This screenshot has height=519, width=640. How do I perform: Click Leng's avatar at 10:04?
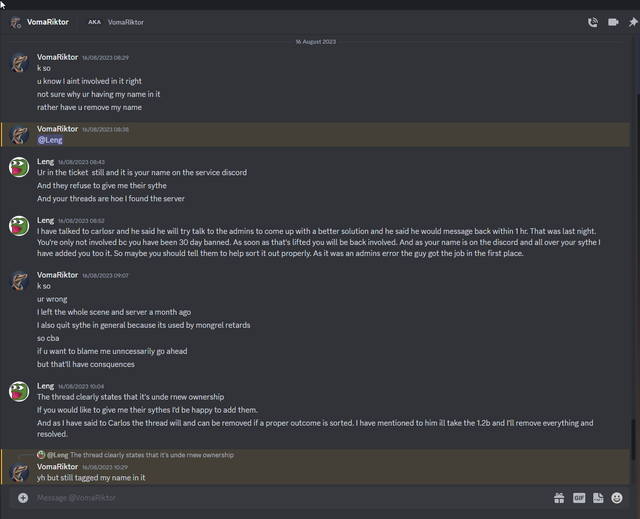(x=19, y=391)
